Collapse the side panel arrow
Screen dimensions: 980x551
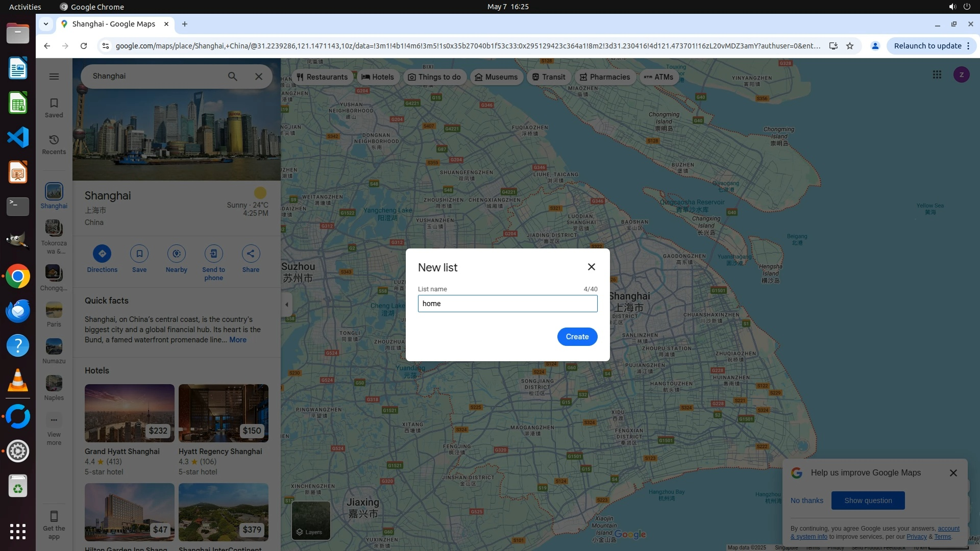click(287, 305)
